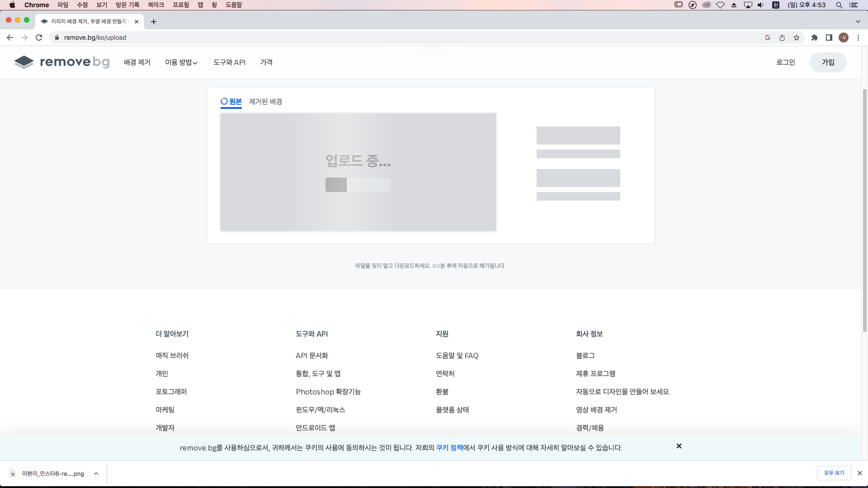Click the 가입 sign-up button
Image resolution: width=868 pixels, height=488 pixels.
pyautogui.click(x=828, y=62)
